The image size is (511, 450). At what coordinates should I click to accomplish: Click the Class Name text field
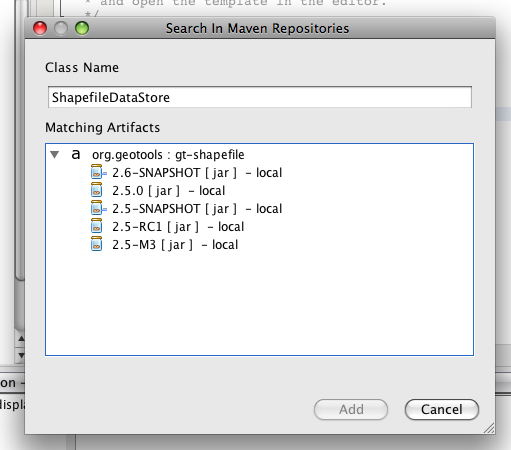[260, 97]
